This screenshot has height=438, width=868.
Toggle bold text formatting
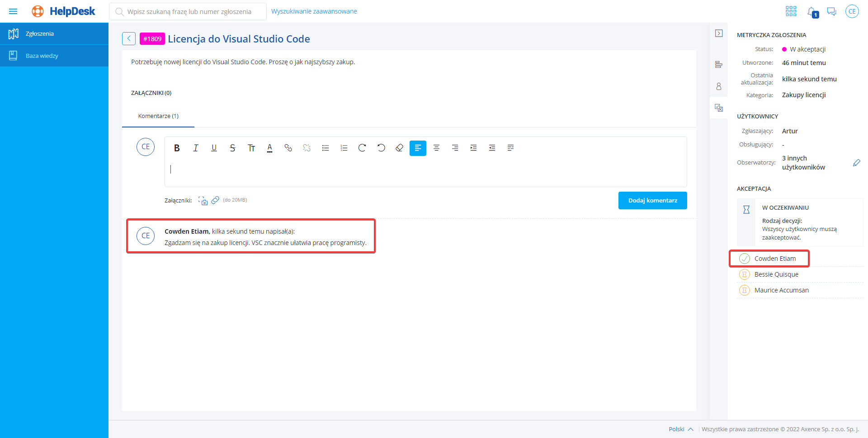click(x=177, y=148)
